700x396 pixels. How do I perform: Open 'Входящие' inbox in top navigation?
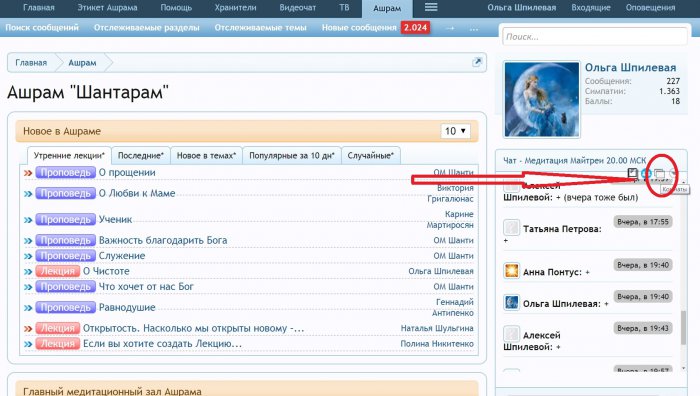coord(591,8)
